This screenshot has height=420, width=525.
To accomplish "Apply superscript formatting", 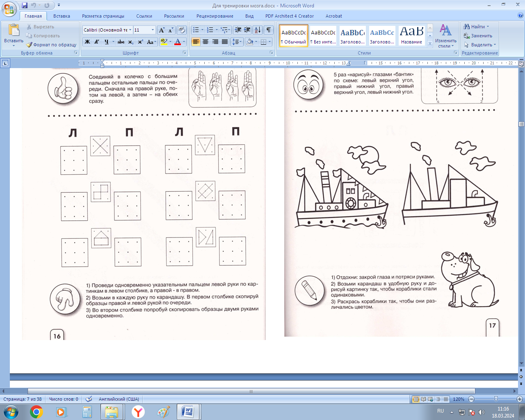I will click(x=140, y=42).
